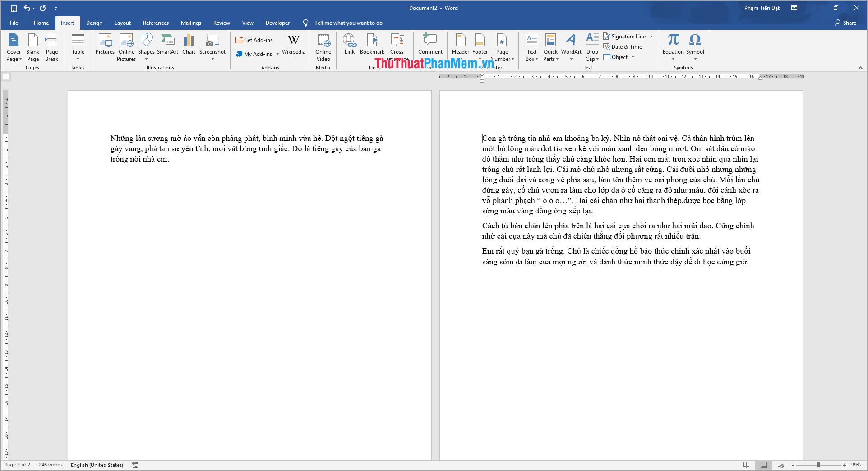Switch to the View tab
The image size is (868, 471).
(x=248, y=23)
